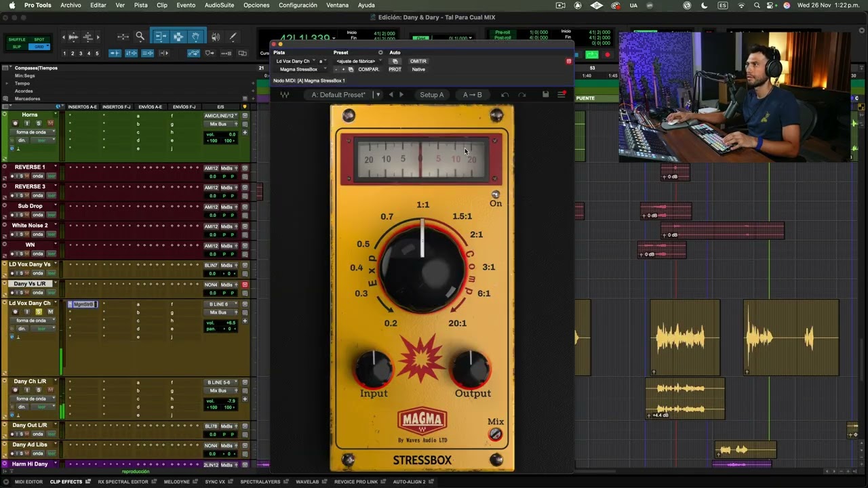Load the next Waves preset arrow
The width and height of the screenshot is (868, 488).
(401, 95)
